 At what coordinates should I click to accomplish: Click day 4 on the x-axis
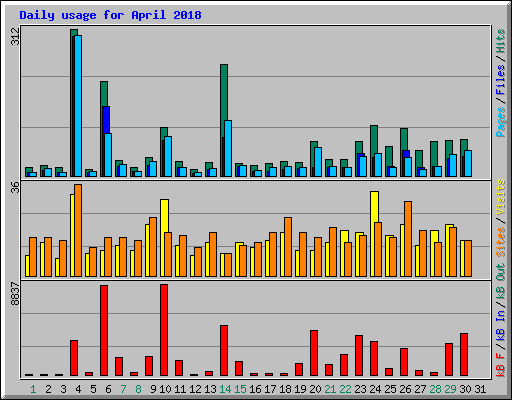pyautogui.click(x=78, y=389)
